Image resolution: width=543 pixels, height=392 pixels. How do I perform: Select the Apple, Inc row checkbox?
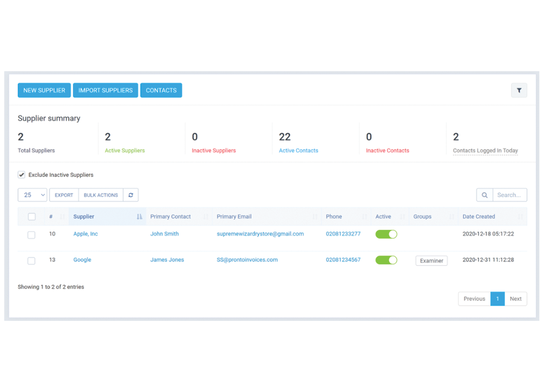[x=31, y=235]
